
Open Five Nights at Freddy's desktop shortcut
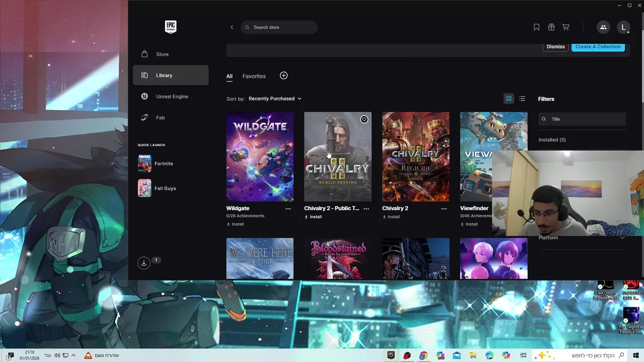[x=631, y=321]
